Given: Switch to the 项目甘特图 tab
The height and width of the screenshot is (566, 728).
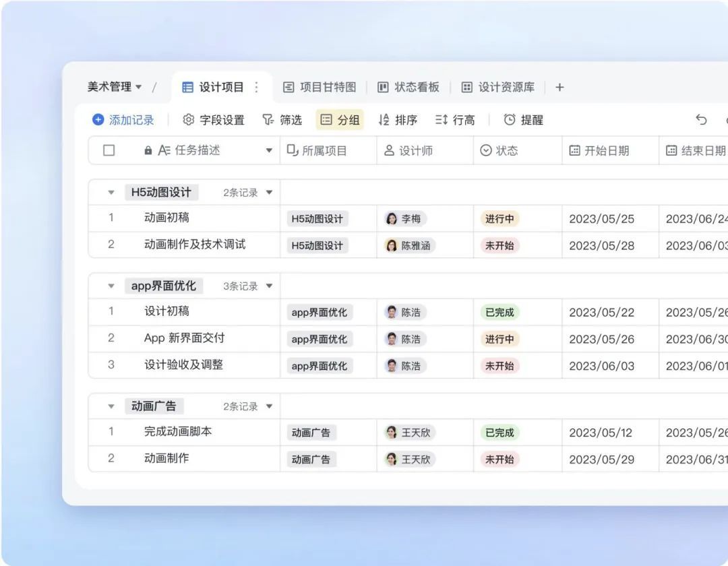Looking at the screenshot, I should pyautogui.click(x=320, y=87).
